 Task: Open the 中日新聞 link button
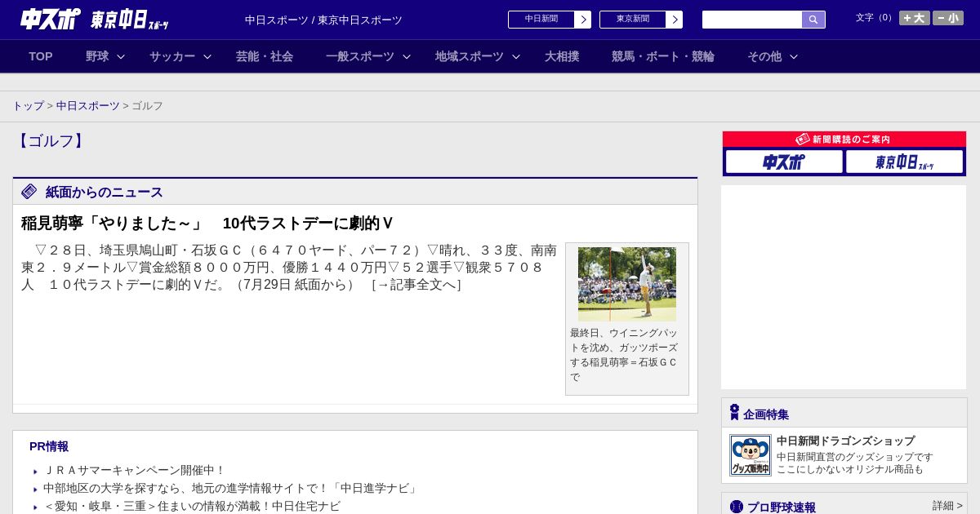click(541, 20)
